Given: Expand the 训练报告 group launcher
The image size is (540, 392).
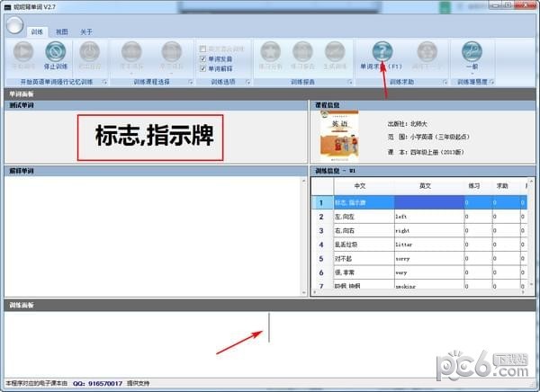Looking at the screenshot, I should [350, 82].
